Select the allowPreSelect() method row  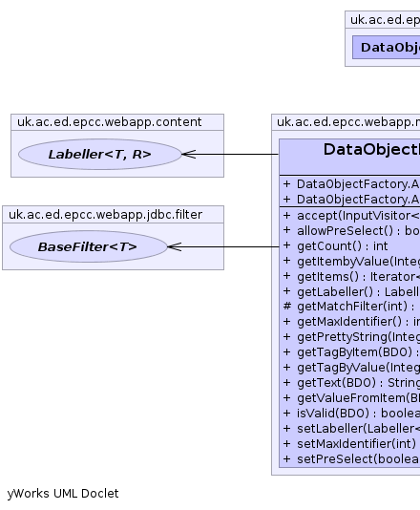coord(349,231)
